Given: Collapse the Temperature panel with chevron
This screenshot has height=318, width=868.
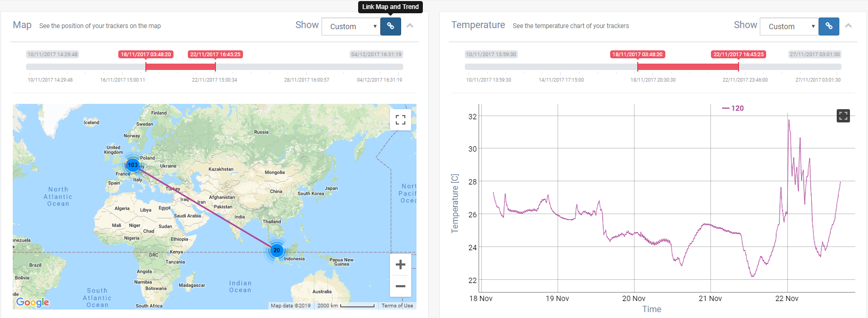Looking at the screenshot, I should [848, 25].
